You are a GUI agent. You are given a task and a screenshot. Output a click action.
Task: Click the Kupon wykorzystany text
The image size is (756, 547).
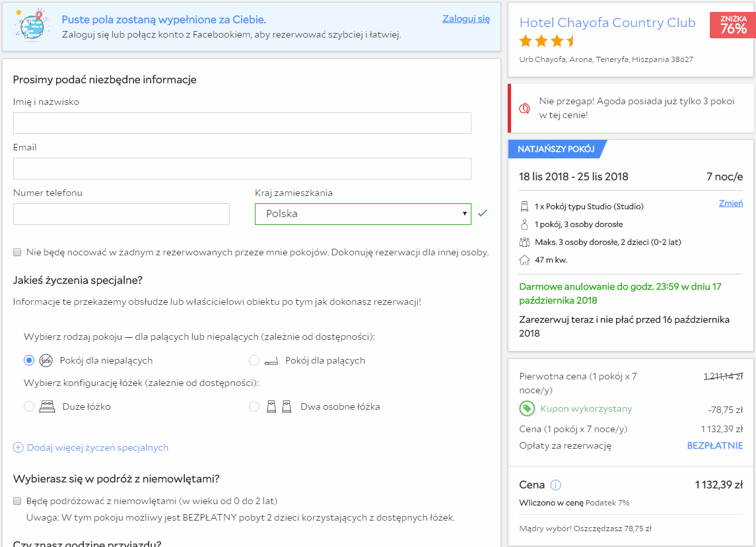click(x=586, y=408)
